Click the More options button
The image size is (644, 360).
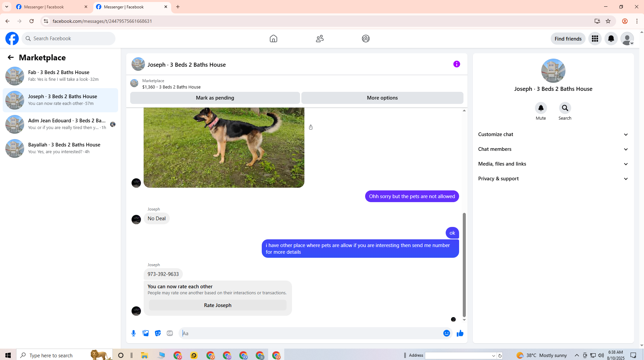click(382, 98)
